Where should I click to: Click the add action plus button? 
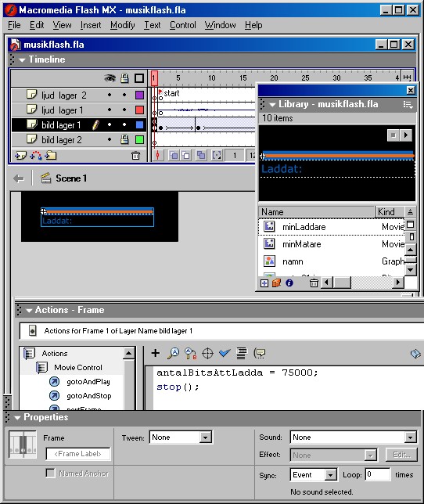click(x=156, y=353)
